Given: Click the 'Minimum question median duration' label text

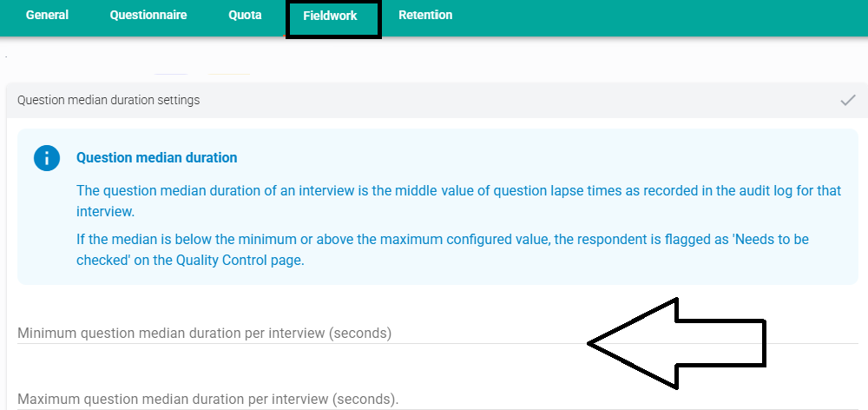Looking at the screenshot, I should (x=204, y=334).
